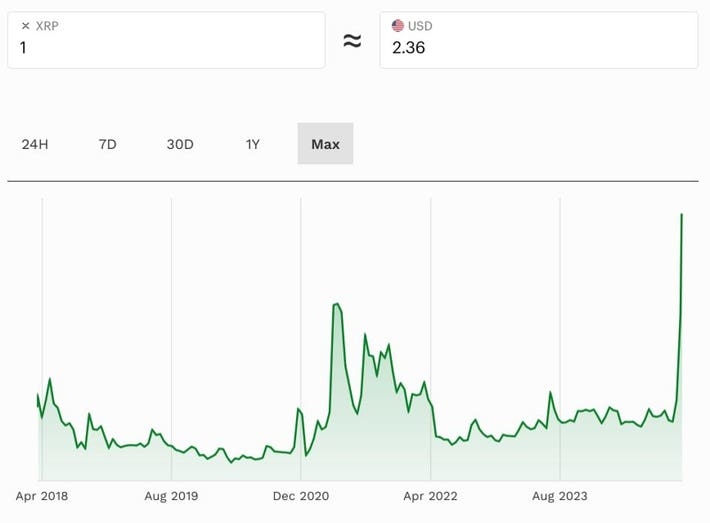The image size is (710, 523).
Task: Click the XRP currency symbol icon
Action: (x=25, y=26)
